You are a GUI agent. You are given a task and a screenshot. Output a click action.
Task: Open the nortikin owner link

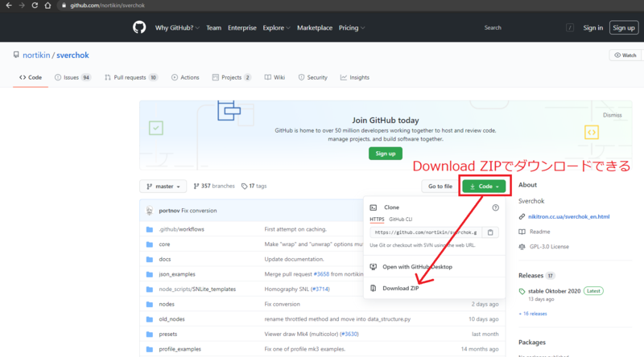click(x=36, y=55)
